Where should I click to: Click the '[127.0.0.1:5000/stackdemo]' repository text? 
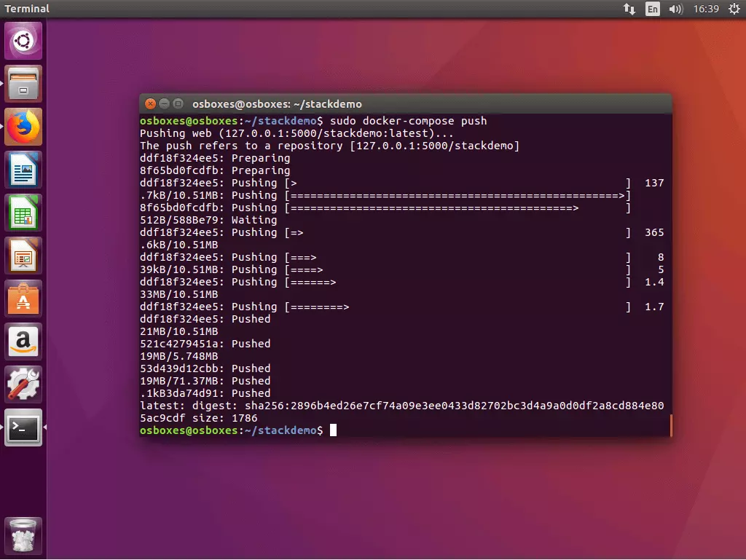pyautogui.click(x=435, y=146)
